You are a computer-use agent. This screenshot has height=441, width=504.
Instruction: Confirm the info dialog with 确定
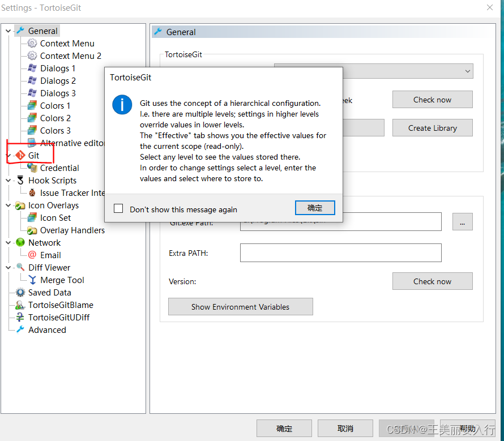click(315, 208)
